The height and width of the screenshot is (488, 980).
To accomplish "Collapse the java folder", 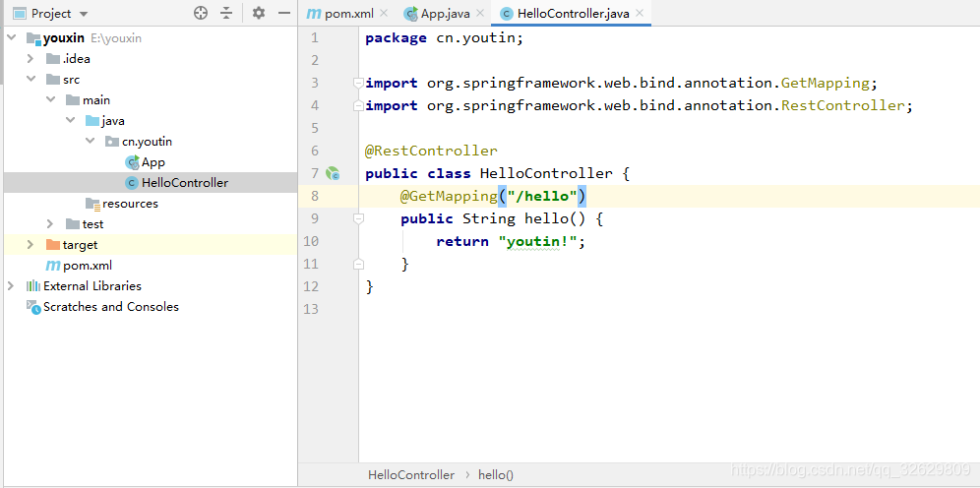I will [x=70, y=121].
